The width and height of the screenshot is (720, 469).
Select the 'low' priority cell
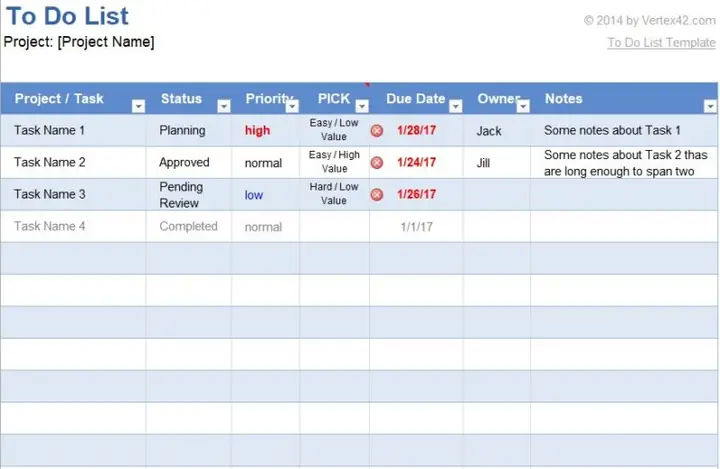click(265, 194)
